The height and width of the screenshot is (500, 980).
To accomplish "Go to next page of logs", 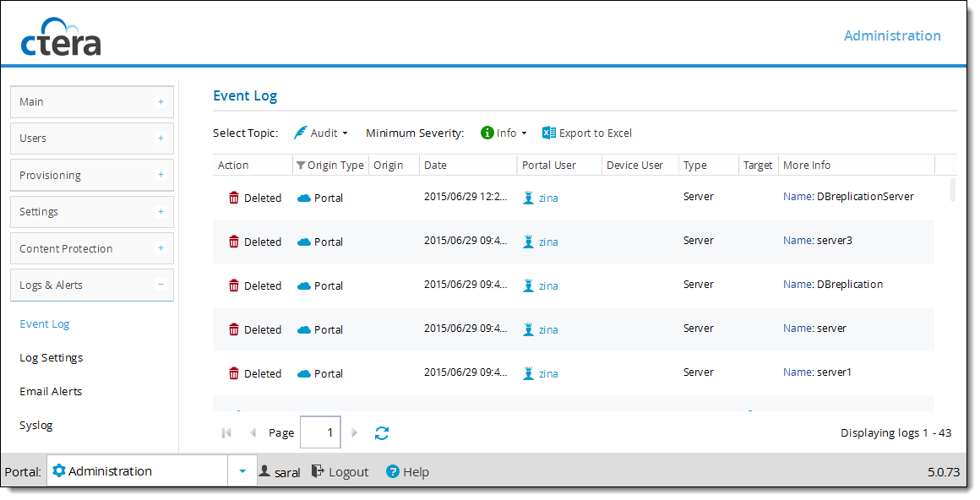I will (x=354, y=432).
